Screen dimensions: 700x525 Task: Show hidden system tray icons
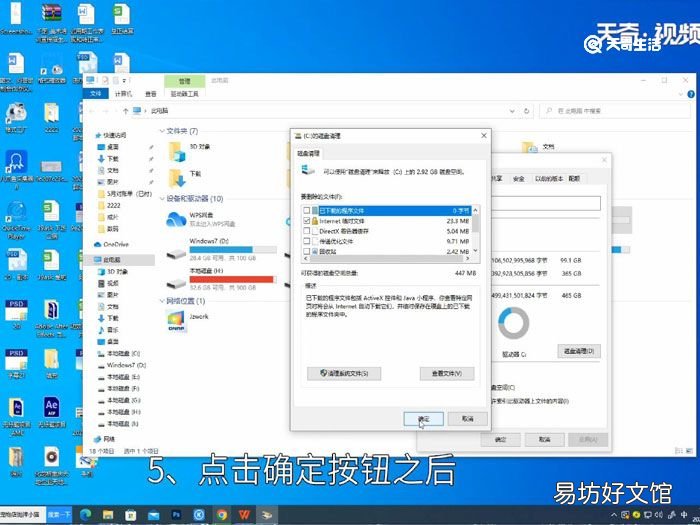click(614, 515)
